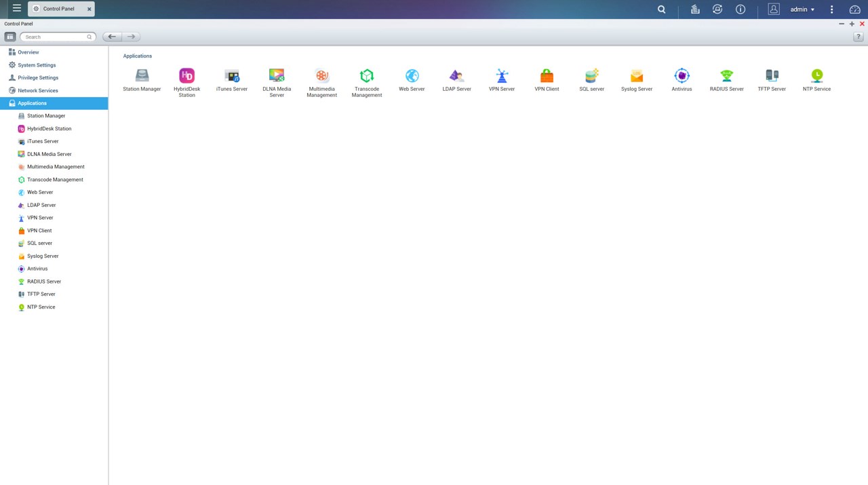Select VPN Server in the sidebar
This screenshot has height=485, width=868.
(x=54, y=218)
